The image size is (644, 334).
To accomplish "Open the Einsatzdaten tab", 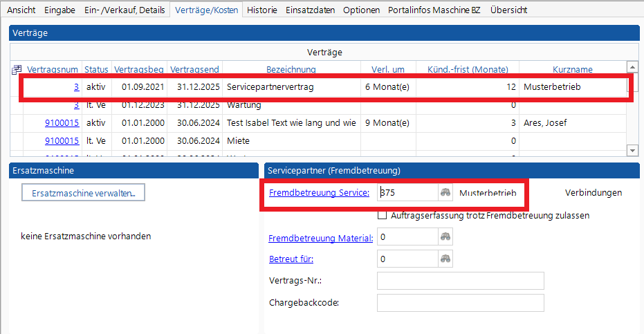I will pos(310,10).
